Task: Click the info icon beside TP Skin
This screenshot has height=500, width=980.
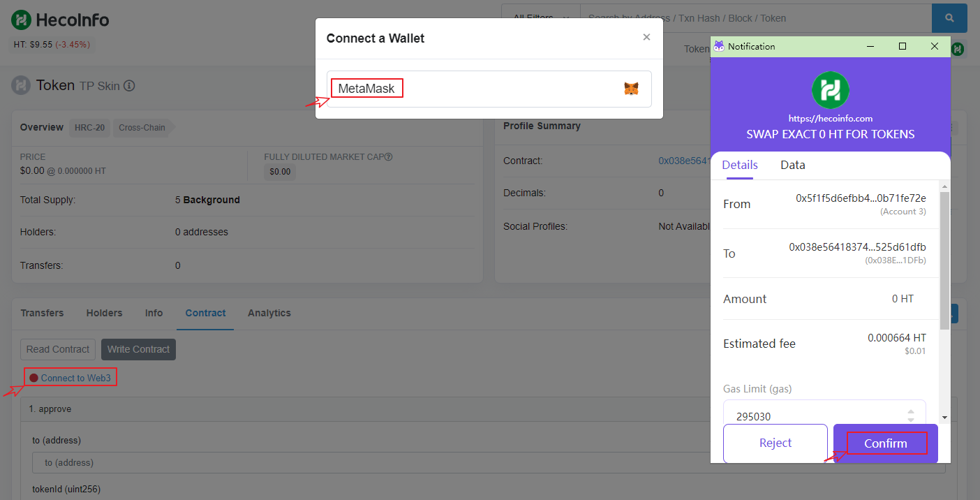Action: pyautogui.click(x=129, y=86)
